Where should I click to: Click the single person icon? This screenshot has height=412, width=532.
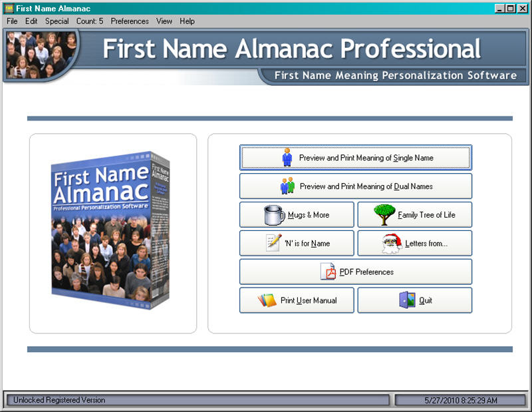point(287,157)
